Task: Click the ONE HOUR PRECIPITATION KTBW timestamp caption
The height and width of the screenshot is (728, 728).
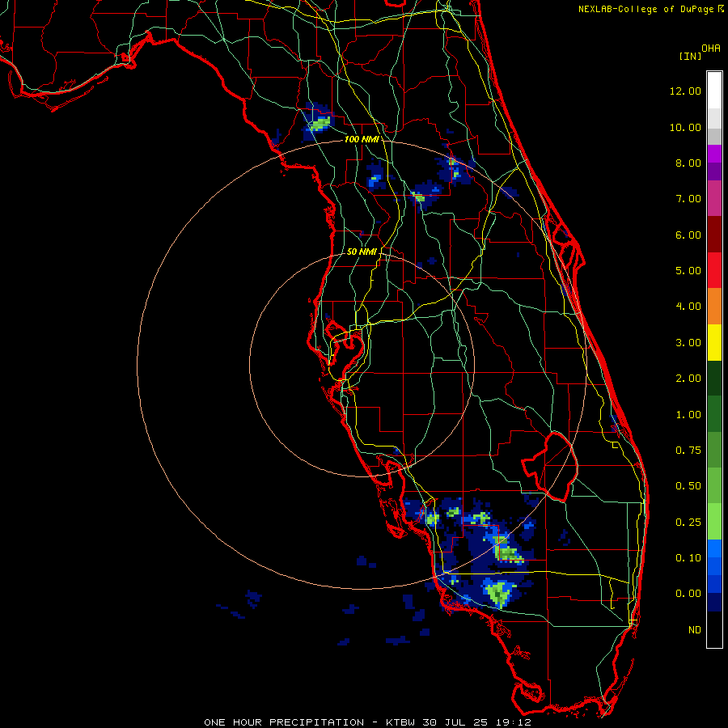Action: [x=367, y=722]
